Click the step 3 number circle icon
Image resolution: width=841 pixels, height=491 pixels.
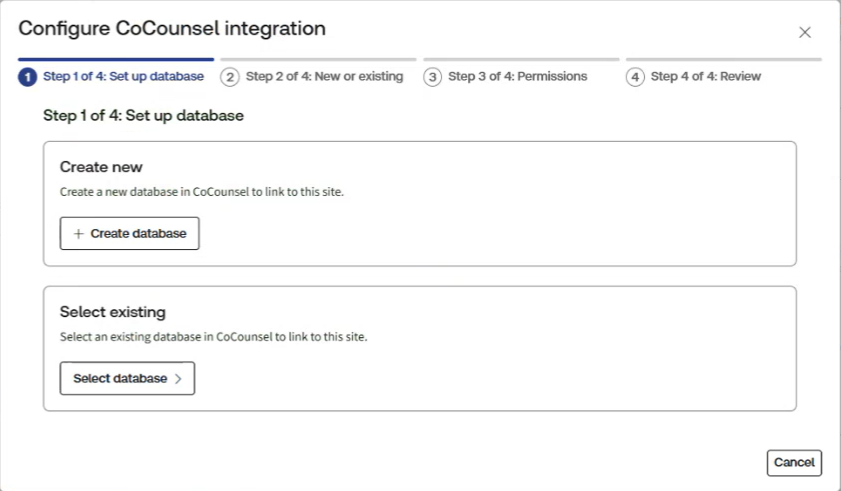pos(433,77)
